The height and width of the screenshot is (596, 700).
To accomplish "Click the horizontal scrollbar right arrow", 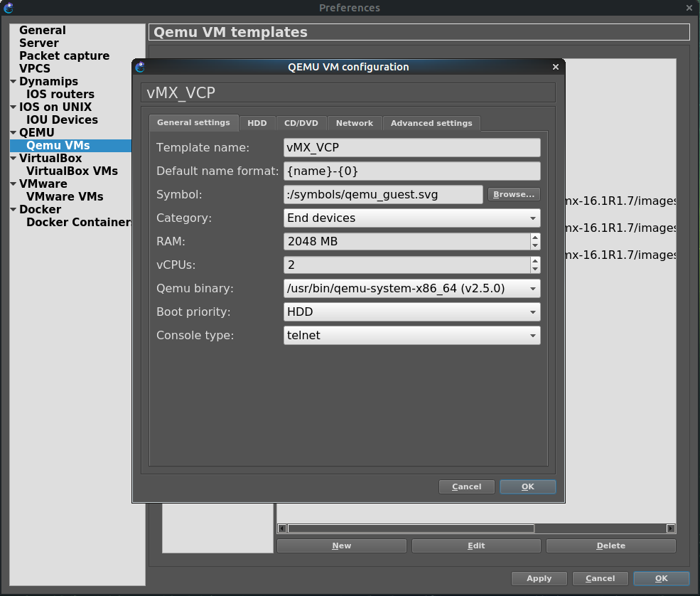I will 671,528.
